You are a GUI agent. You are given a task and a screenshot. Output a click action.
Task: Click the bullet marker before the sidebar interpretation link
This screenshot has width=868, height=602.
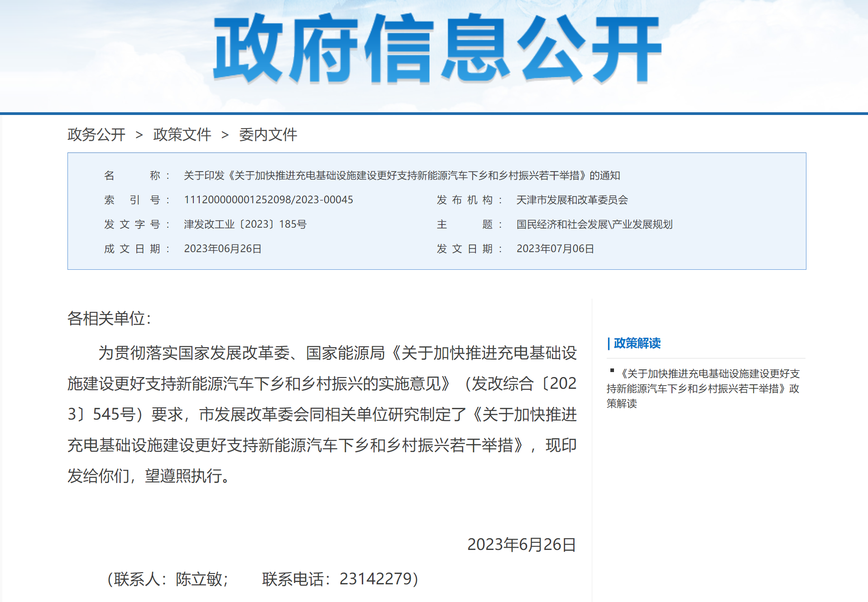tap(612, 371)
